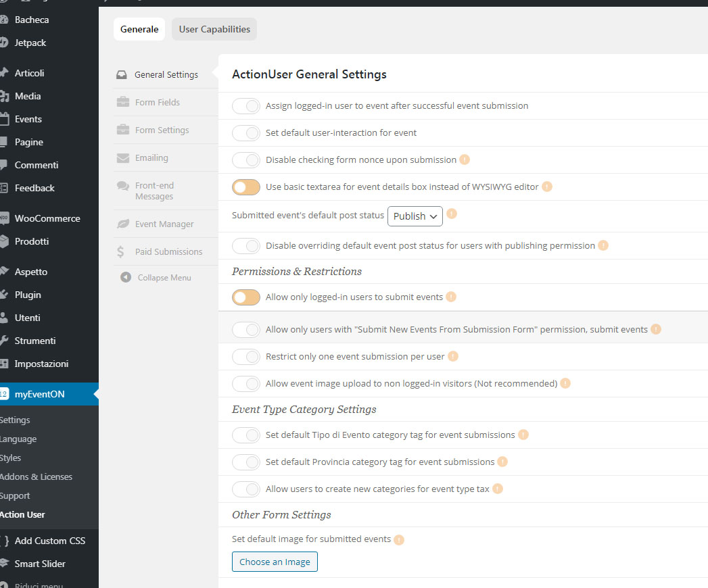Click the Choose an Image button
708x588 pixels.
click(x=275, y=562)
